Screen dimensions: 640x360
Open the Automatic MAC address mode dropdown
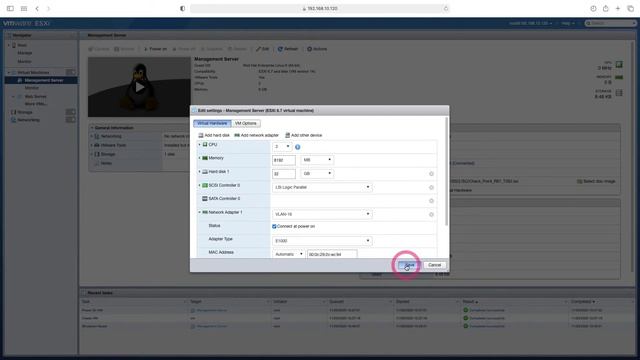coord(289,254)
